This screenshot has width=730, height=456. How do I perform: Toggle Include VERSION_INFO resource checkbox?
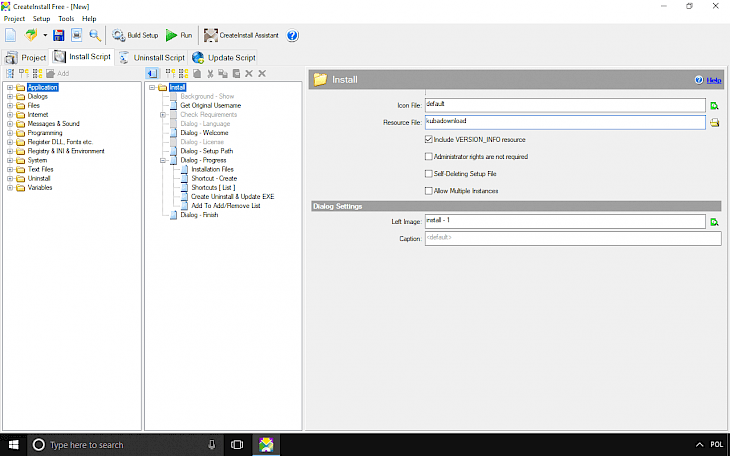pyautogui.click(x=428, y=139)
